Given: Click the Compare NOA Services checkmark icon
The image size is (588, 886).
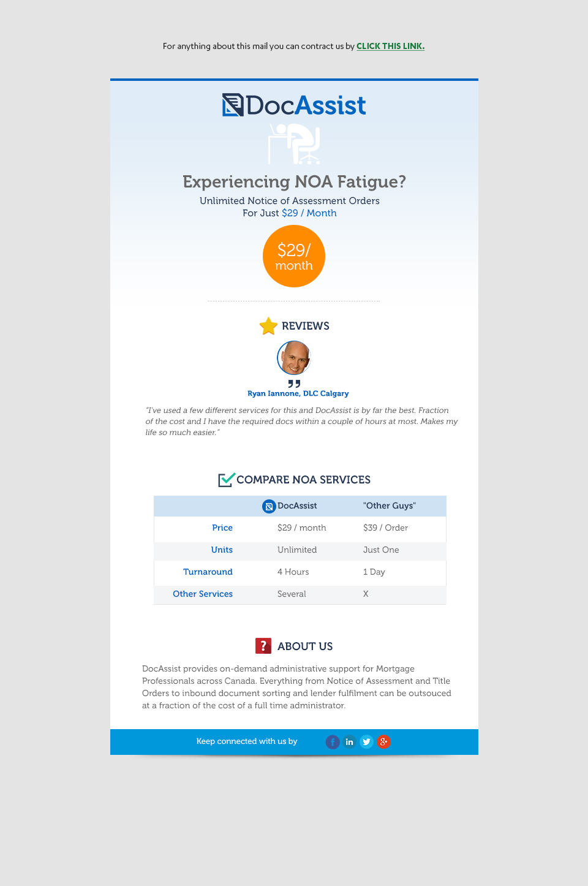Looking at the screenshot, I should pyautogui.click(x=226, y=480).
